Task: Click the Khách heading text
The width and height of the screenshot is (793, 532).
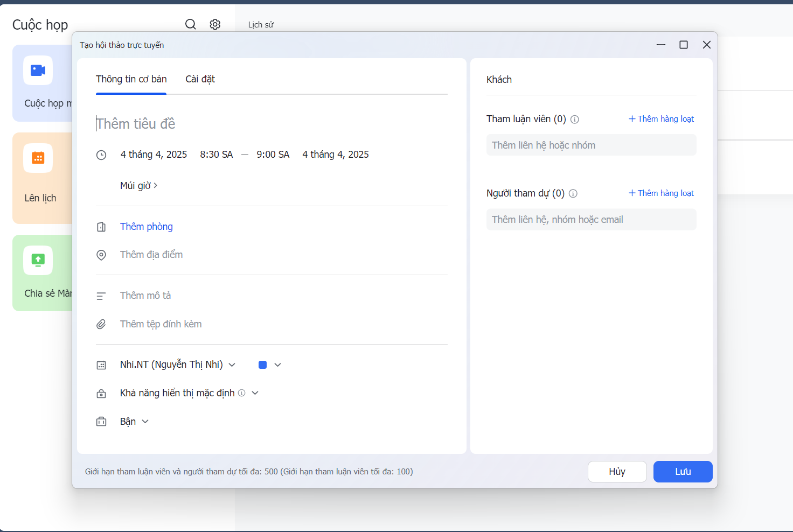Action: 499,80
